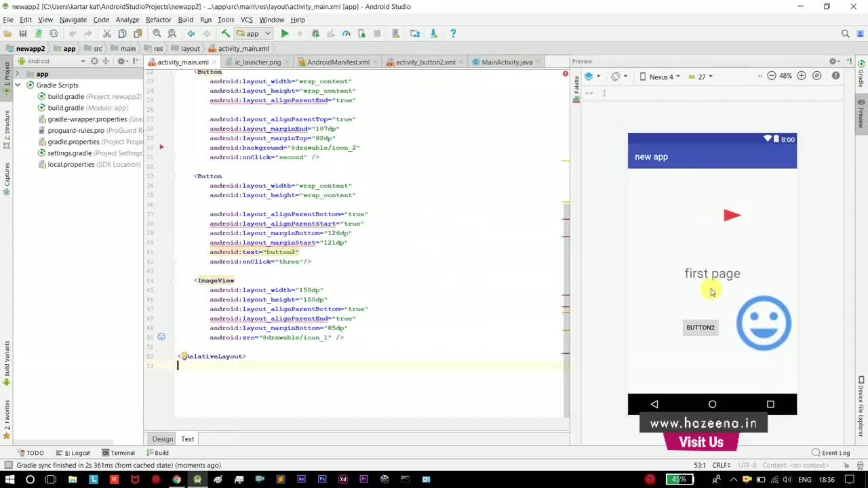Image resolution: width=868 pixels, height=488 pixels.
Task: Open the TODO tool window
Action: pos(31,453)
